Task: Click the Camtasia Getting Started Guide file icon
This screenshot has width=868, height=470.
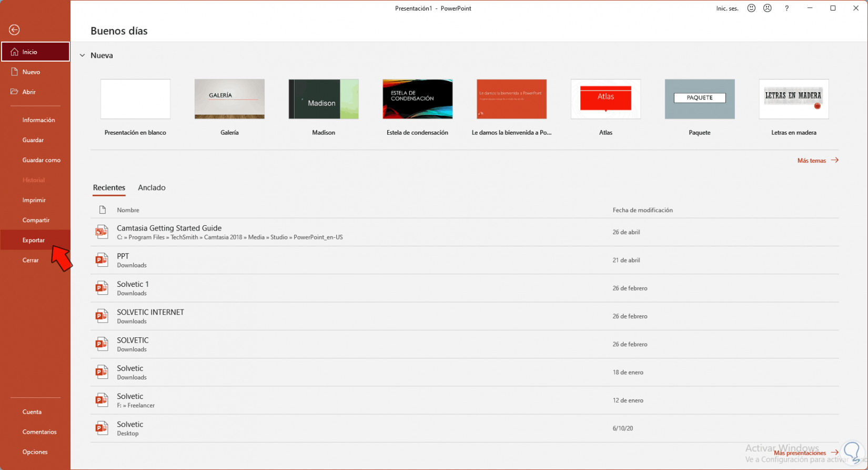Action: click(102, 232)
